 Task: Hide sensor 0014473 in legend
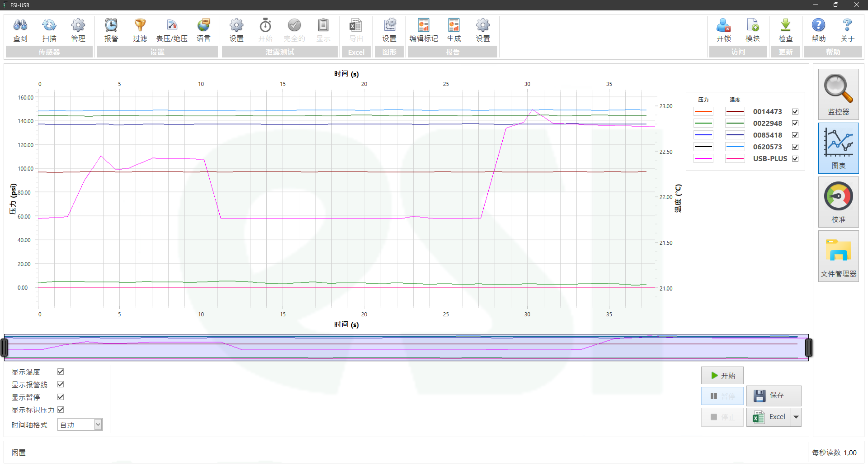click(x=795, y=112)
